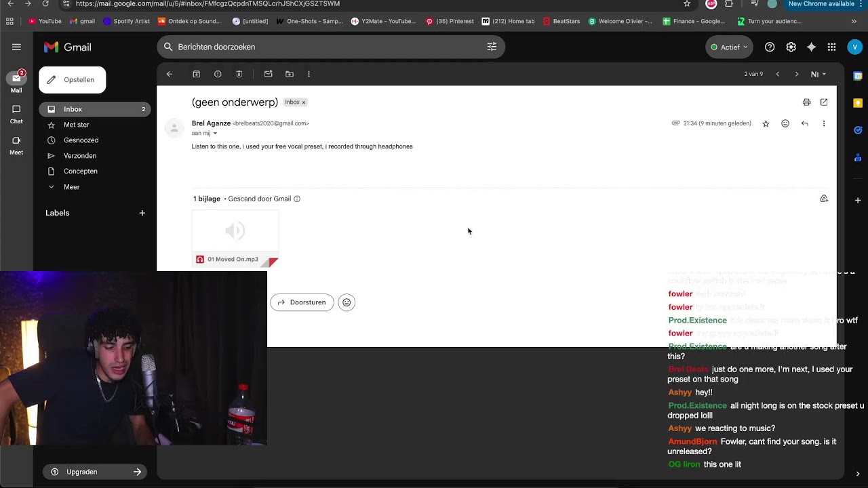The width and height of the screenshot is (868, 488).
Task: Open Gmail support help icon
Action: (770, 47)
